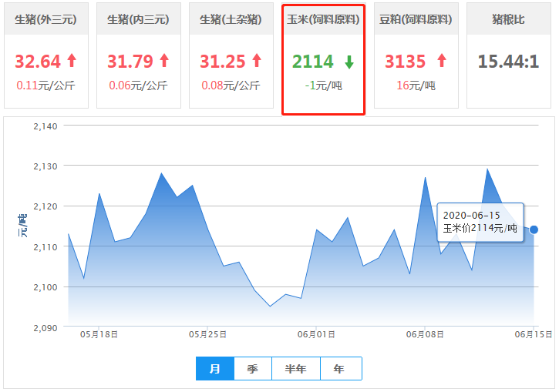This screenshot has height=392, width=559.
Task: Click the 15.44:1 ratio value
Action: pyautogui.click(x=508, y=62)
